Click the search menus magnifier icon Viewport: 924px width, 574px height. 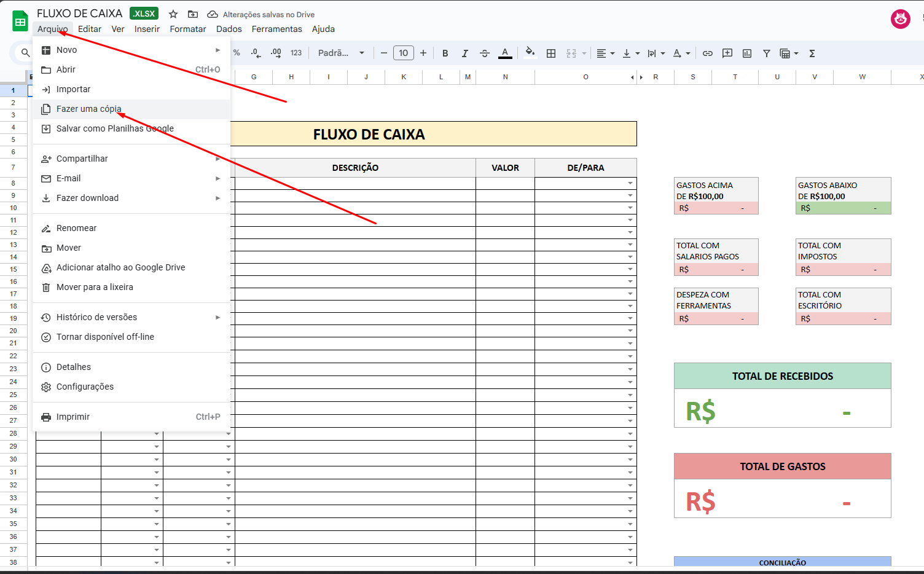point(25,53)
